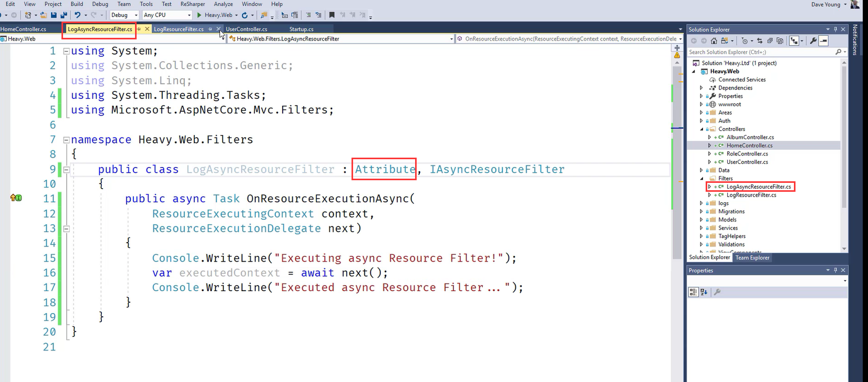The image size is (868, 382).
Task: Collapse the namespace outlining box on line 7
Action: (66, 140)
